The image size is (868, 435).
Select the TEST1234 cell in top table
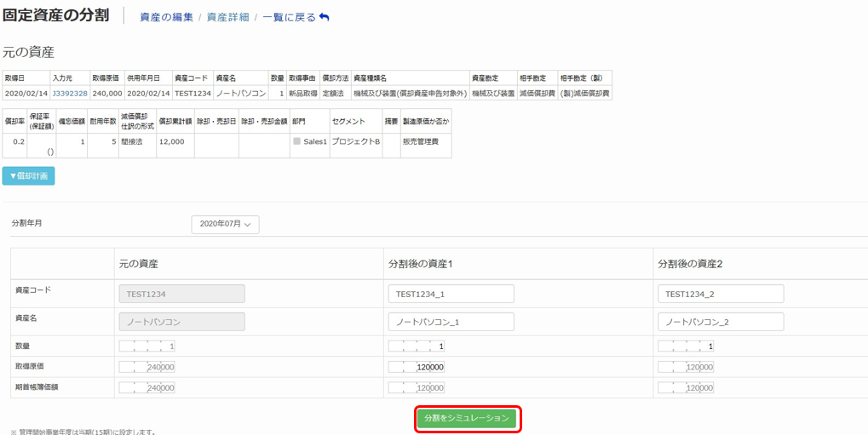coord(193,94)
